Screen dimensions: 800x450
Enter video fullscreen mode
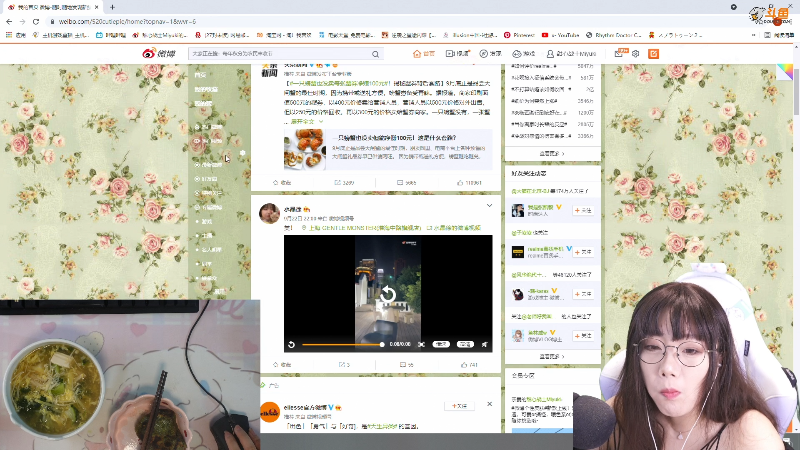point(421,344)
